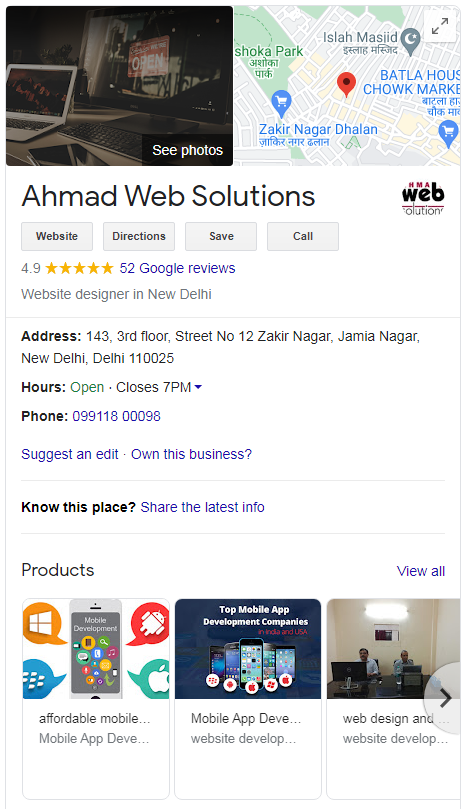Call Ahmad Web Solutions
Viewport: 474px width, 809px height.
pyautogui.click(x=303, y=236)
